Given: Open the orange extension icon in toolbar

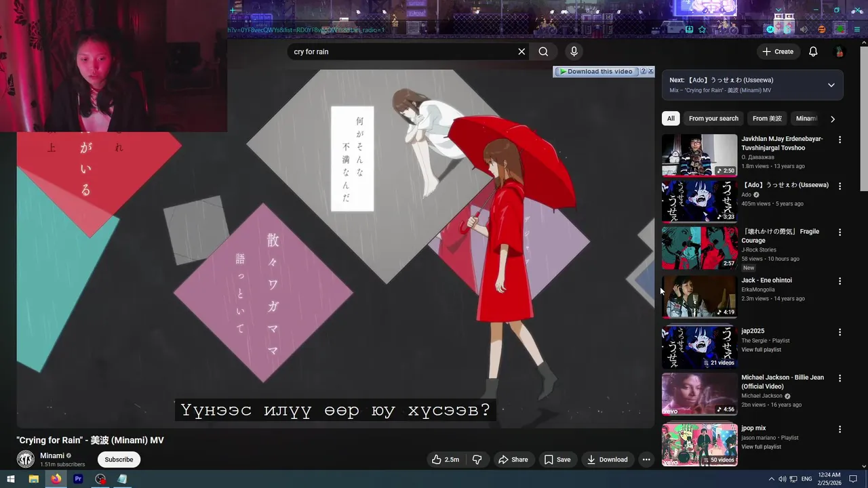Looking at the screenshot, I should point(822,29).
